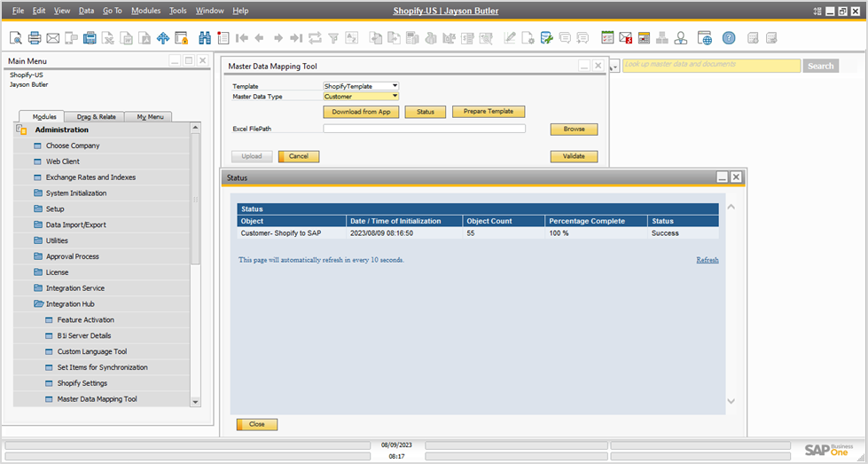Switch to the Drag & Relate tab
The width and height of the screenshot is (868, 464).
pos(96,116)
